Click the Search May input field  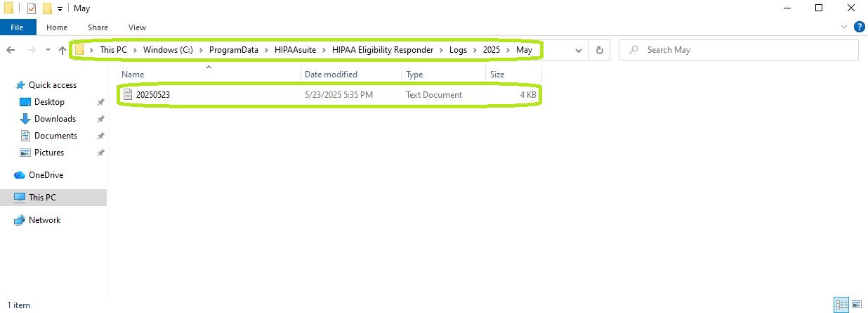739,50
